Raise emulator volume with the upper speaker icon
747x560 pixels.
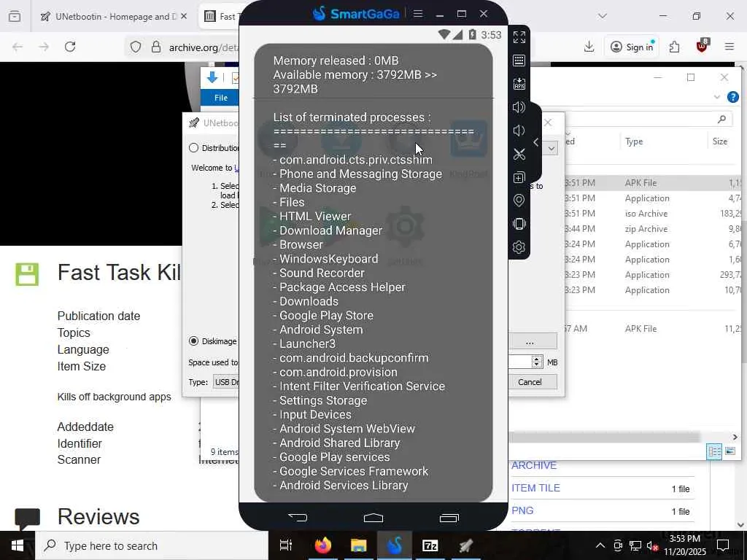[x=519, y=107]
